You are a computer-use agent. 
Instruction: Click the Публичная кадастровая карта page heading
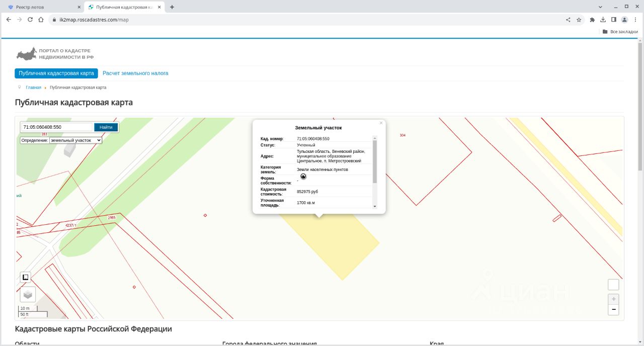click(74, 103)
